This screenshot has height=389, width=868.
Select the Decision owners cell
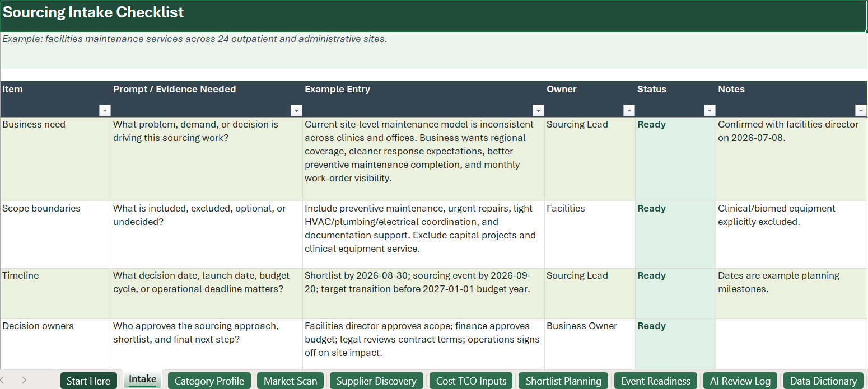point(55,344)
